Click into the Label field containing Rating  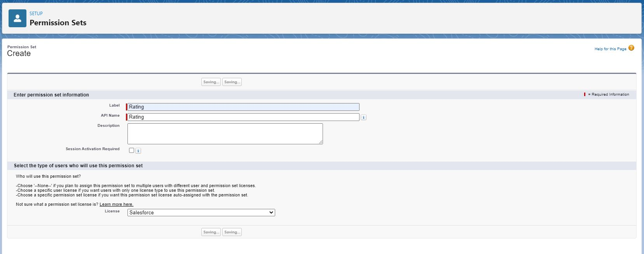pos(243,107)
